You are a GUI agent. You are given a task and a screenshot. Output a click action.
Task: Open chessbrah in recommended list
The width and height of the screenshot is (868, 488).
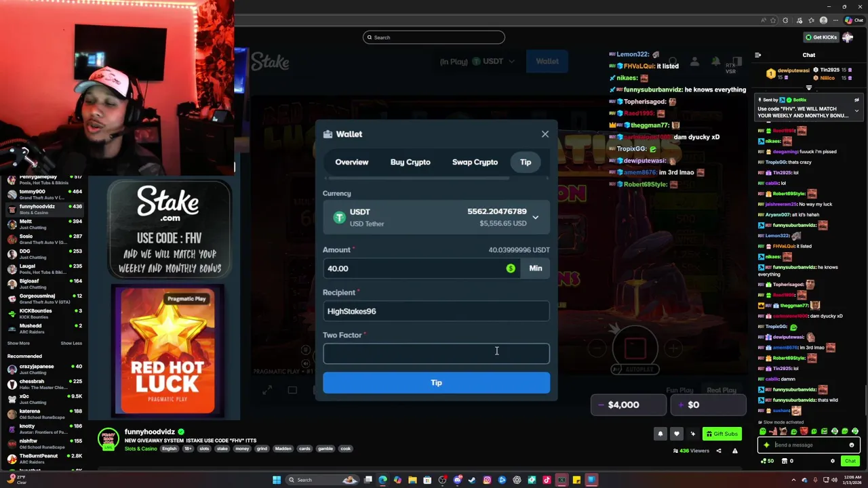coord(45,384)
